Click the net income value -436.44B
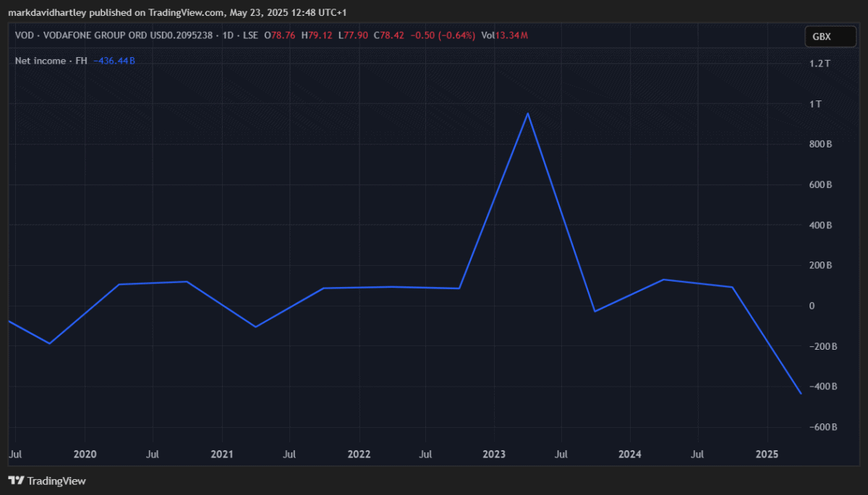868x495 pixels. [114, 61]
